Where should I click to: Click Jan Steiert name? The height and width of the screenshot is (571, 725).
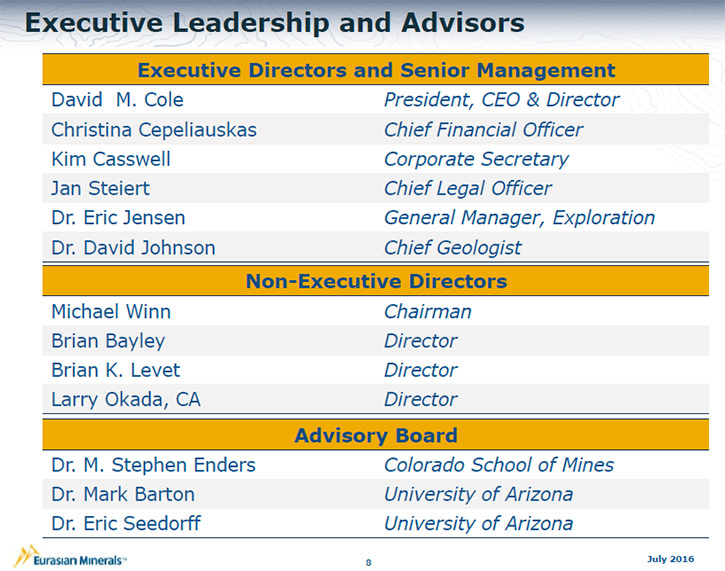(x=100, y=189)
